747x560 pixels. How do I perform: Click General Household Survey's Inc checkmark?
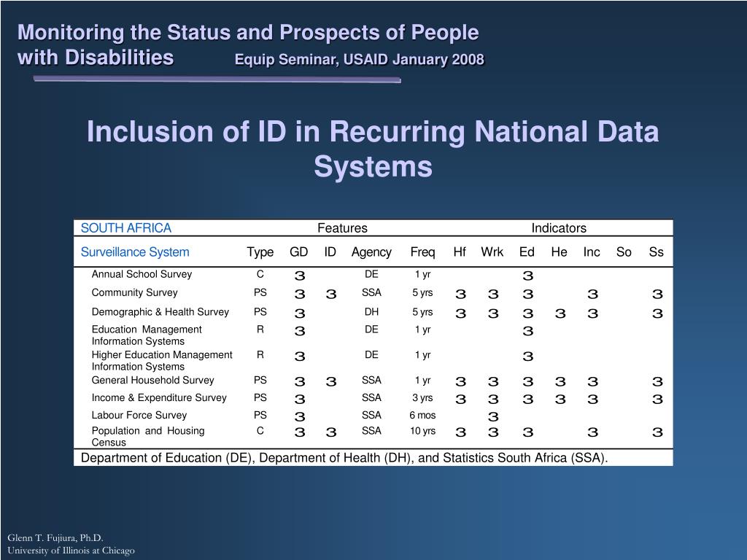click(592, 382)
